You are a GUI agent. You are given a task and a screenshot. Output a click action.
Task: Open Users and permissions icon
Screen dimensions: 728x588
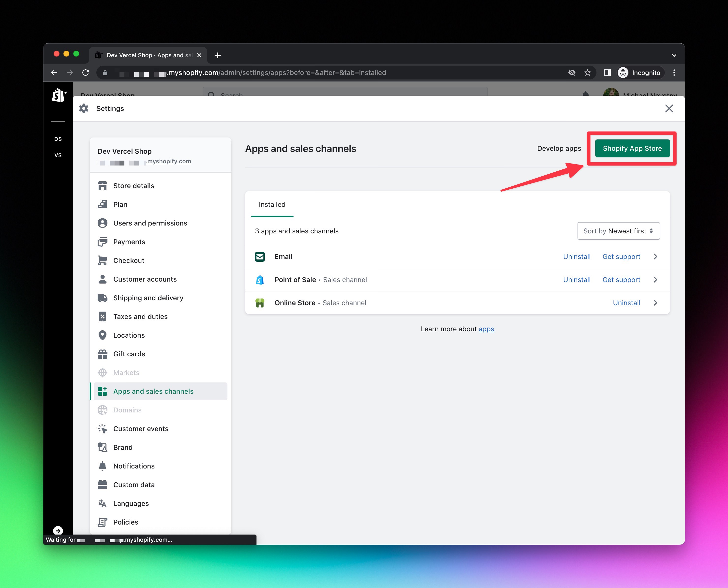(102, 223)
